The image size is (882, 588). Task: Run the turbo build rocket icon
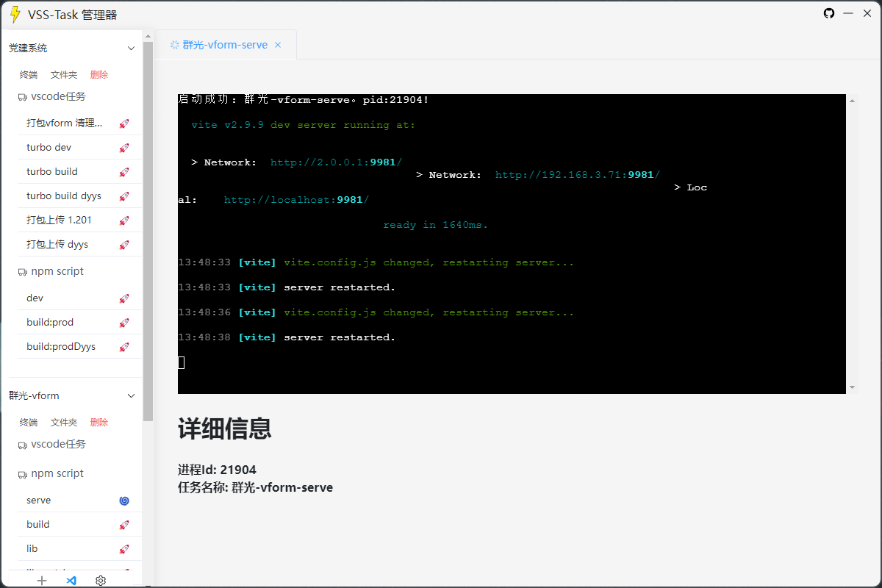point(124,172)
